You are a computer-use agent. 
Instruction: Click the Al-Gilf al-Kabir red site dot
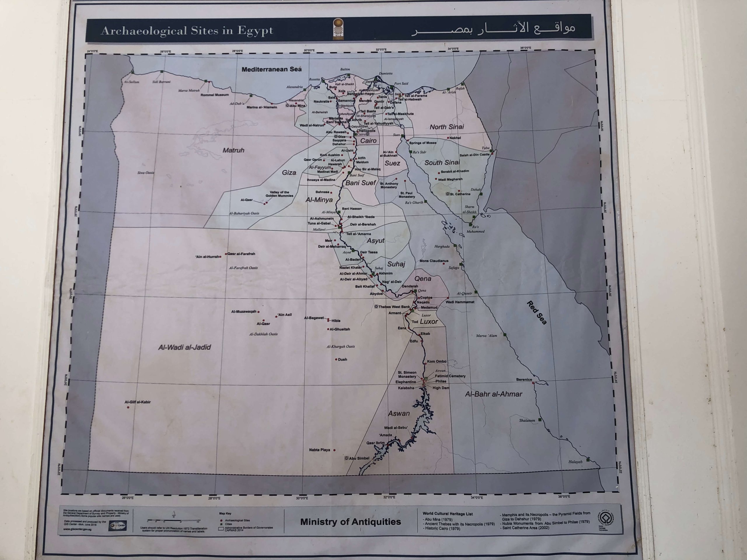pos(128,407)
